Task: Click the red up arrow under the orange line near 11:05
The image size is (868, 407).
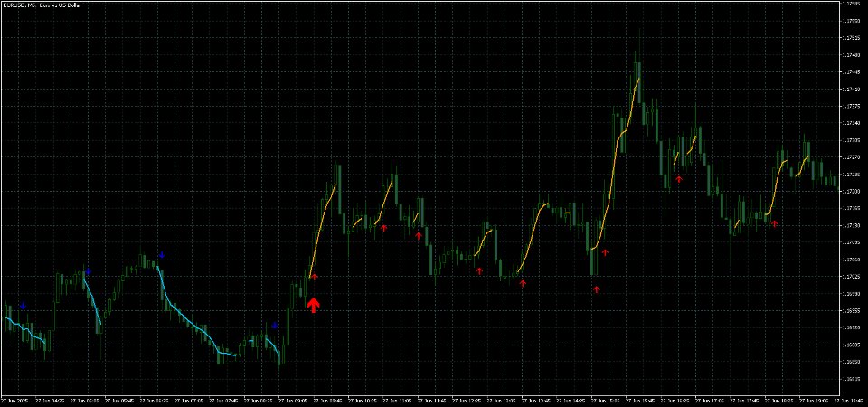Action: pos(383,228)
